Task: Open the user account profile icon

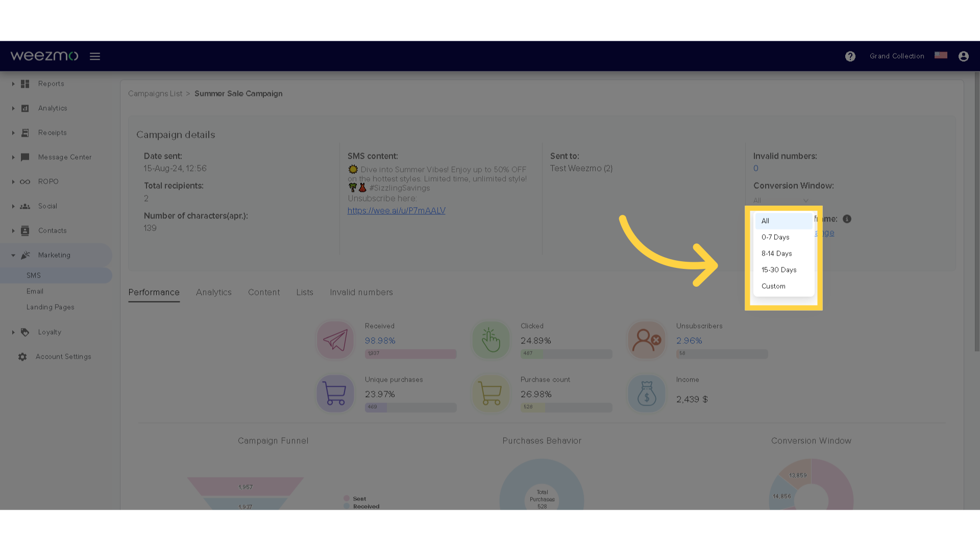Action: 963,56
